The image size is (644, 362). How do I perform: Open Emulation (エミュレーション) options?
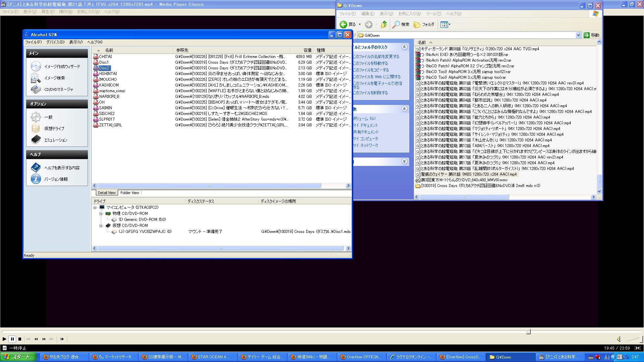coord(49,140)
